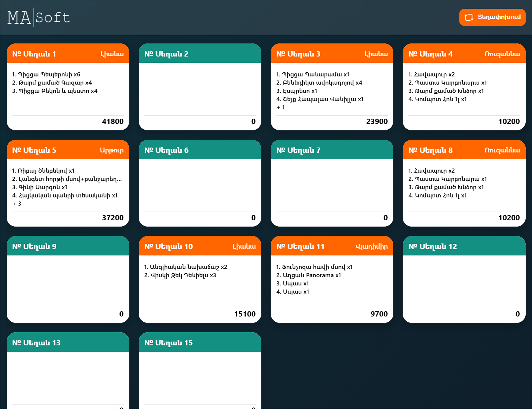
Task: Open table № Սեղան 10 card
Action: [x=200, y=280]
